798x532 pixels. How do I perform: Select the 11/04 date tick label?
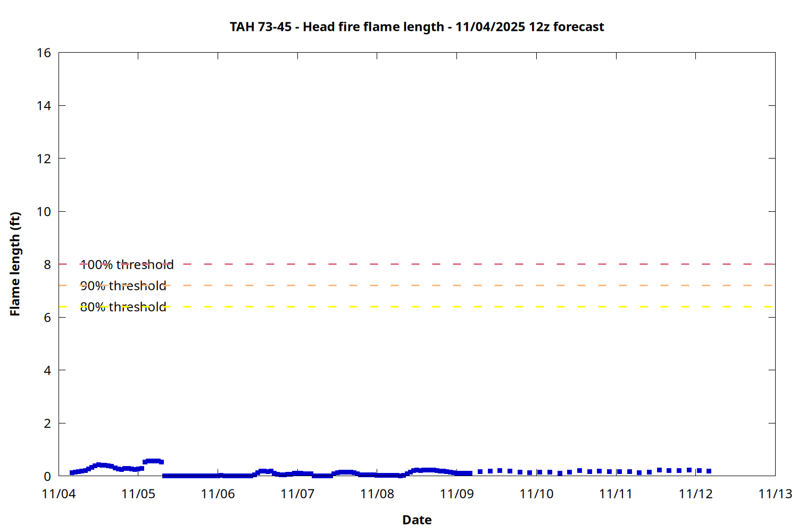click(x=59, y=494)
